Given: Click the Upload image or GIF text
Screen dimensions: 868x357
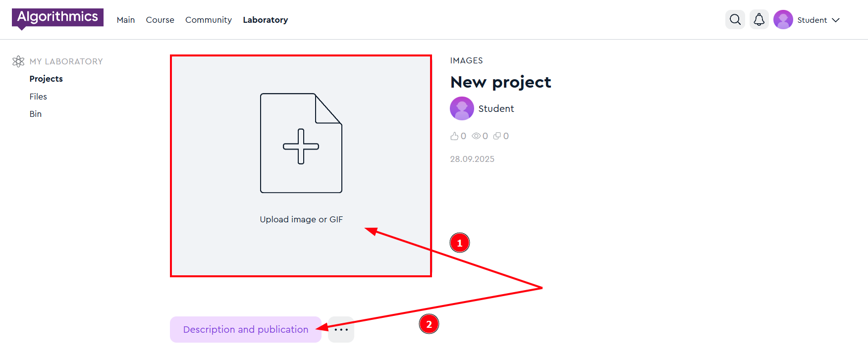Looking at the screenshot, I should pyautogui.click(x=301, y=219).
